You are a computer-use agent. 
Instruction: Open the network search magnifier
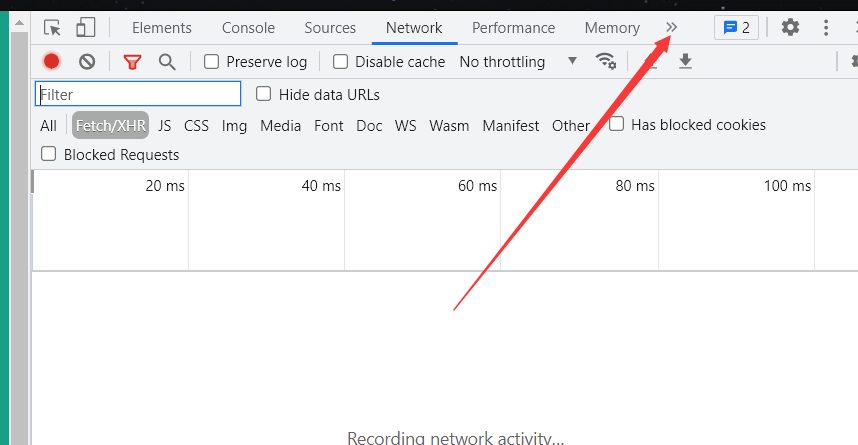point(167,62)
